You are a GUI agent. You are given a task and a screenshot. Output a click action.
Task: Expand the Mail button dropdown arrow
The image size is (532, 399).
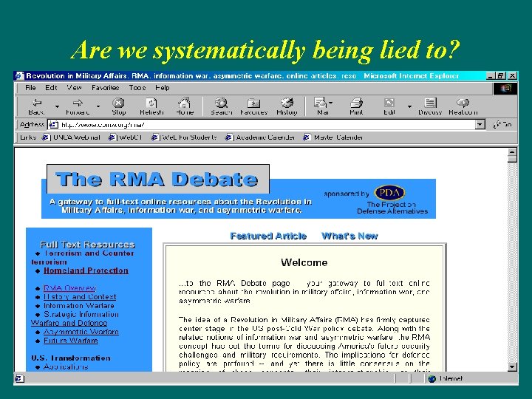tap(331, 102)
